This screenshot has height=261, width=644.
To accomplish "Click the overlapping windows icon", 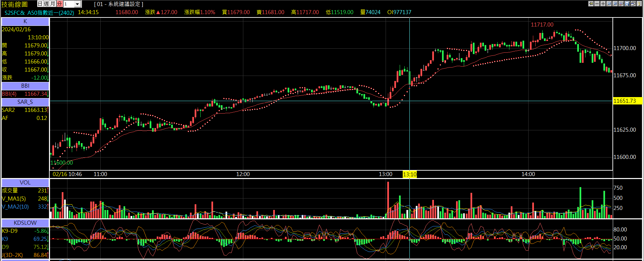I will [633, 4].
